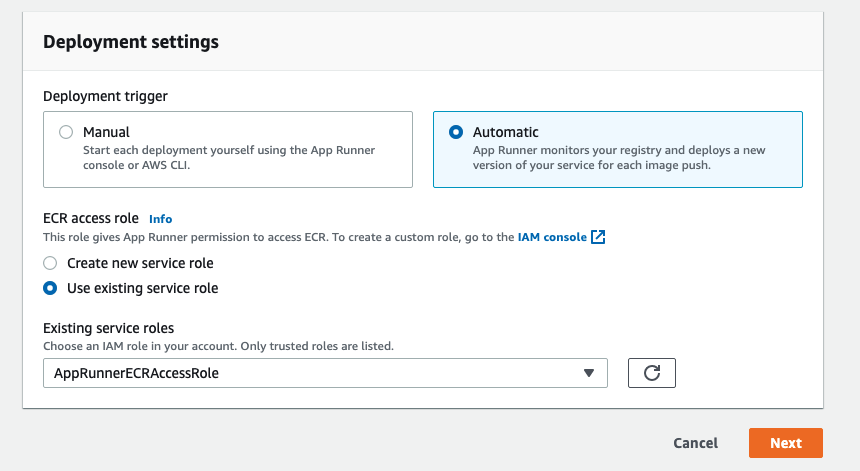The height and width of the screenshot is (471, 860).
Task: Click the Deployment trigger label
Action: 105,96
